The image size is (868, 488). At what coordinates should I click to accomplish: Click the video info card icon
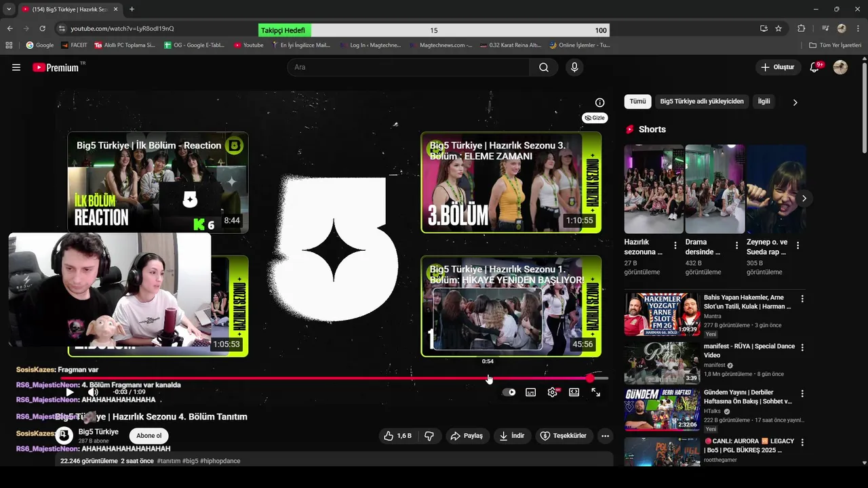pos(599,102)
